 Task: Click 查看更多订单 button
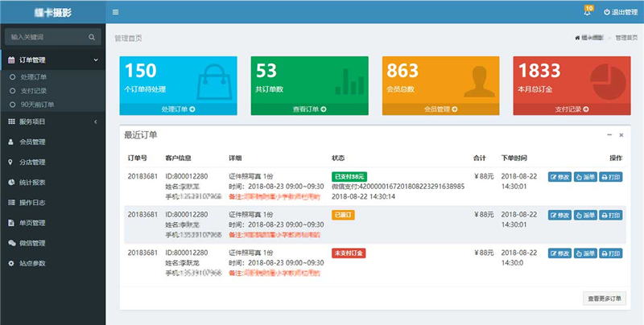pyautogui.click(x=604, y=298)
